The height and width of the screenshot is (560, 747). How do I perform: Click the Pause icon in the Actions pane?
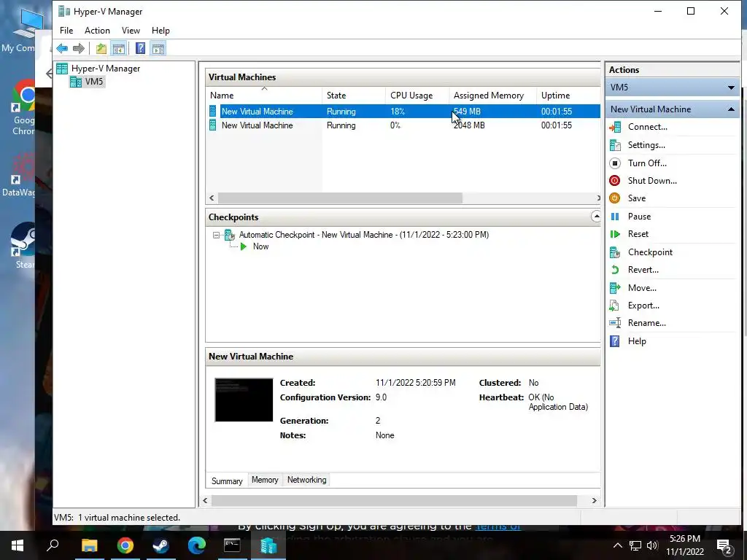tap(615, 217)
